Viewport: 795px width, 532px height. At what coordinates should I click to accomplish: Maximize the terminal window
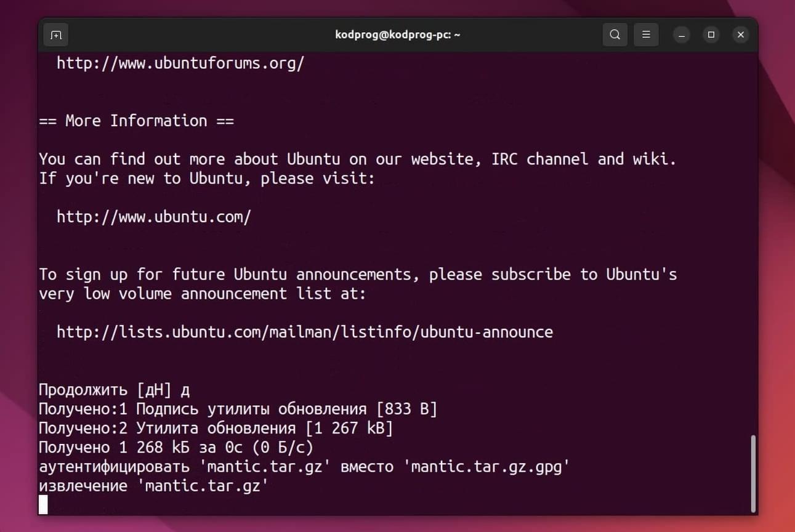(711, 35)
